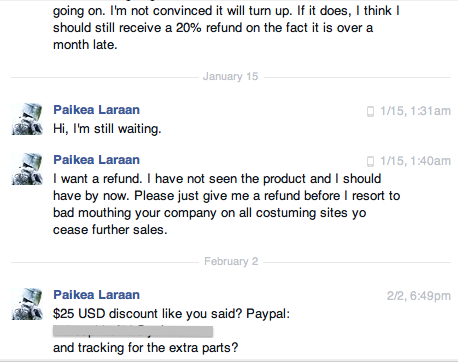Visit Paikea Laraan's profile from the $25 USD message
Viewport: 458px width, 362px height.
point(96,295)
